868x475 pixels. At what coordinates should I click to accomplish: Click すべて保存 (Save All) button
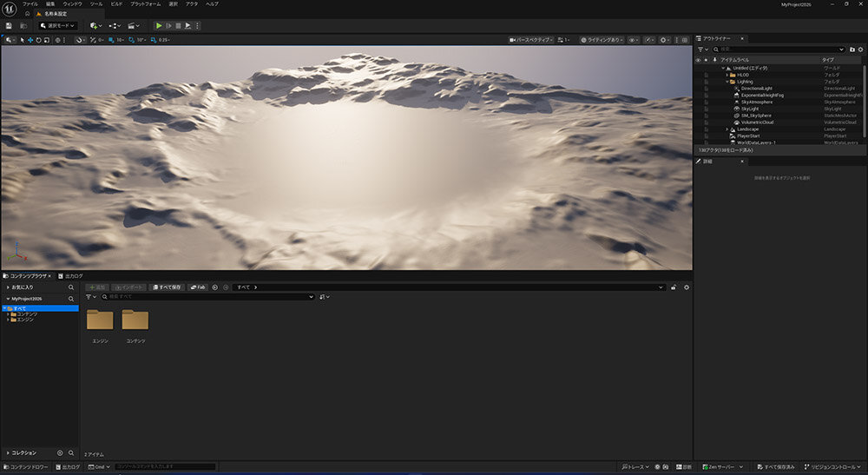point(167,287)
